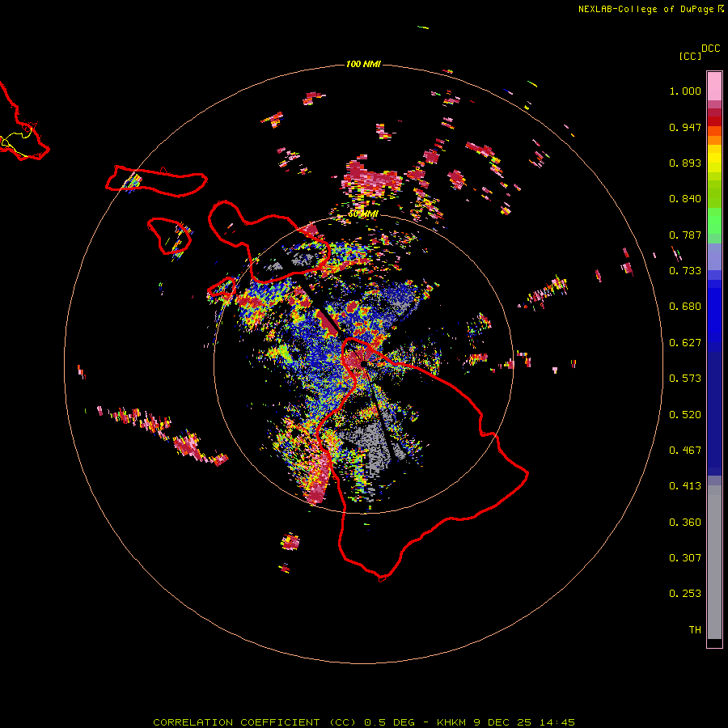Click the 0.360 legend value
The height and width of the screenshot is (728, 728).
(x=685, y=523)
